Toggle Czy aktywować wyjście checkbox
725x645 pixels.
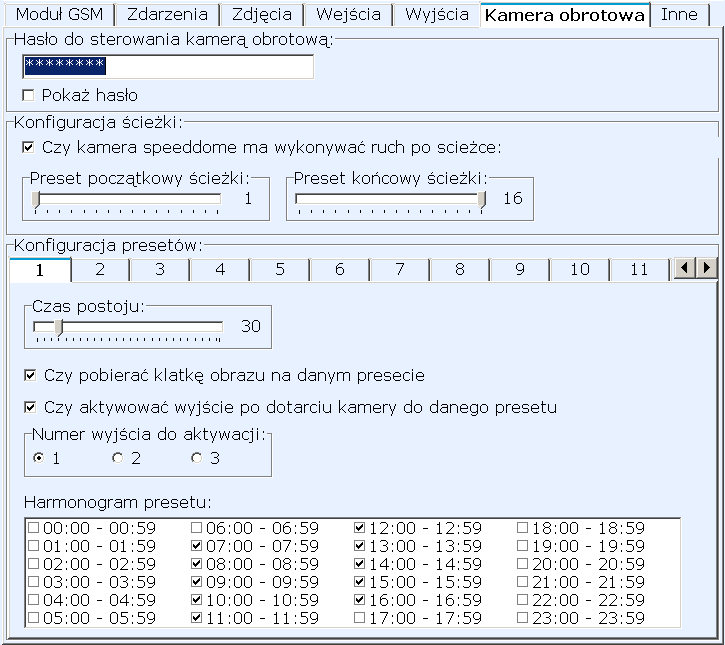pos(30,407)
